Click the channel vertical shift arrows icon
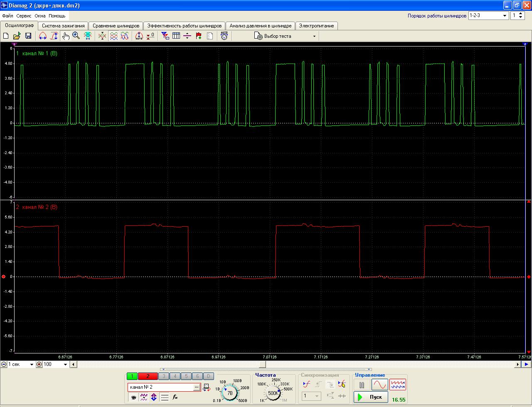 (154, 397)
